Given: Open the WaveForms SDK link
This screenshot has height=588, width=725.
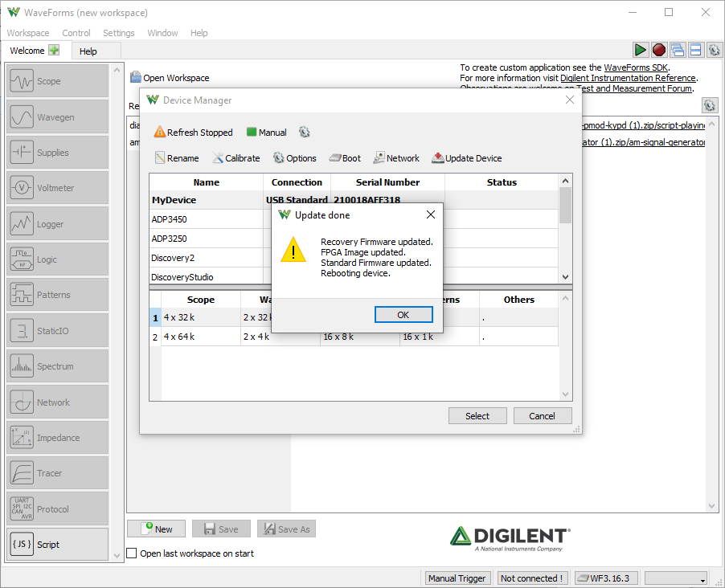Looking at the screenshot, I should 636,67.
